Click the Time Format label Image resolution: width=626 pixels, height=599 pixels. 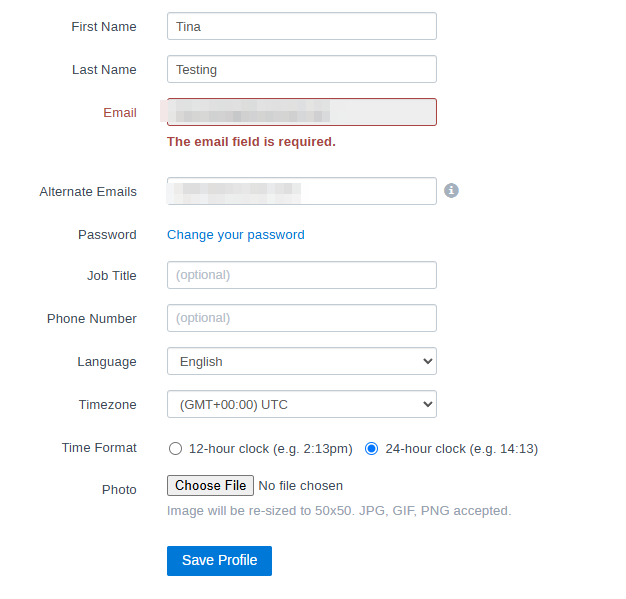point(99,448)
